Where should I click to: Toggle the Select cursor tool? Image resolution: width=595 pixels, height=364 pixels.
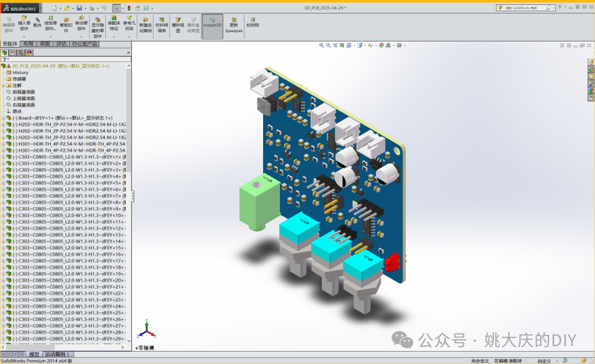(x=116, y=8)
